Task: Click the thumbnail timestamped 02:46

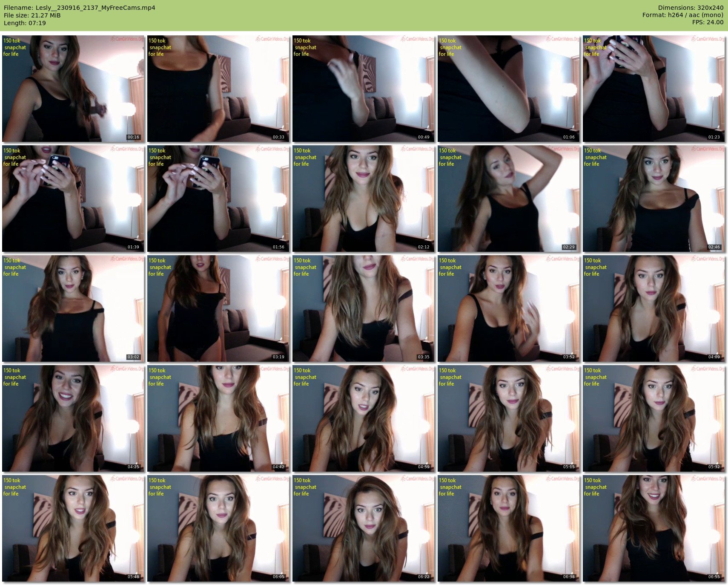Action: (x=653, y=198)
